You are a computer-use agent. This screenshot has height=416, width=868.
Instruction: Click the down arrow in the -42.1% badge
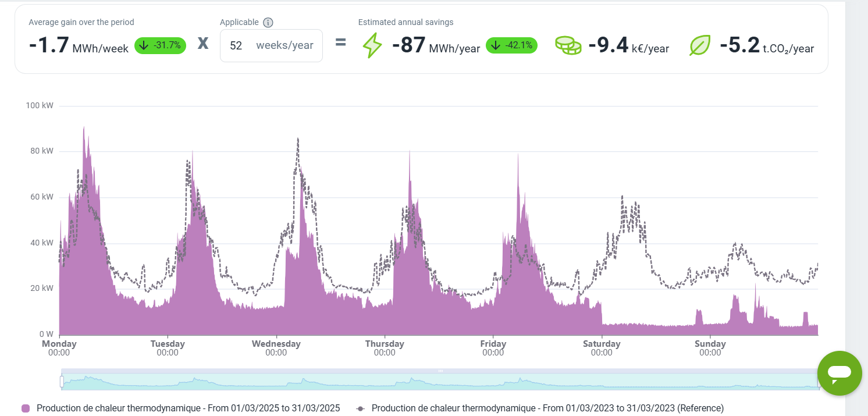coord(495,45)
